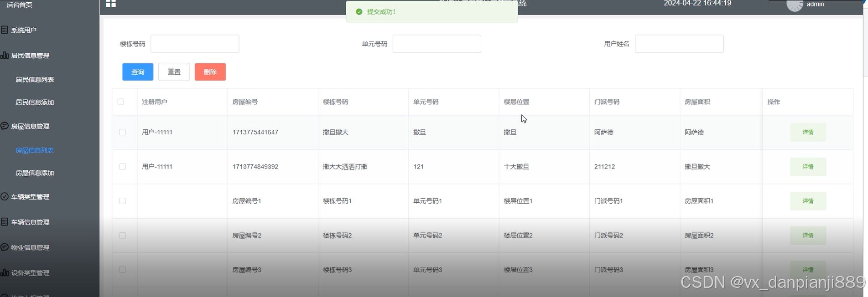The width and height of the screenshot is (868, 297).
Task: Click the 门派号码 column header
Action: (607, 102)
